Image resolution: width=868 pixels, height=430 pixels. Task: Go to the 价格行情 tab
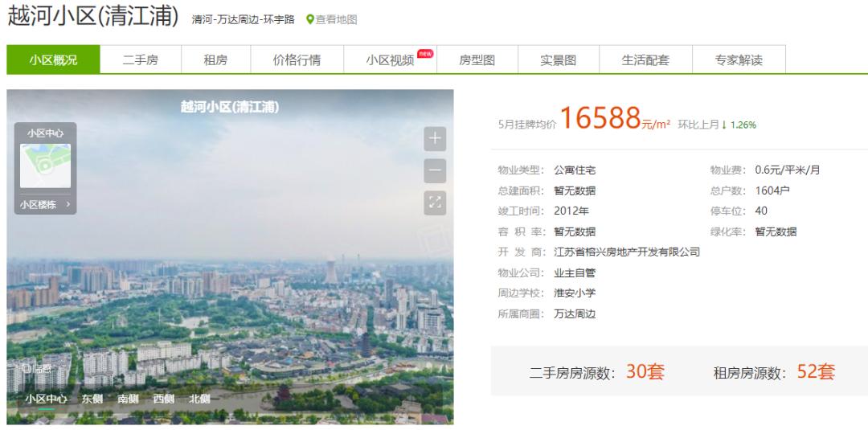point(297,59)
